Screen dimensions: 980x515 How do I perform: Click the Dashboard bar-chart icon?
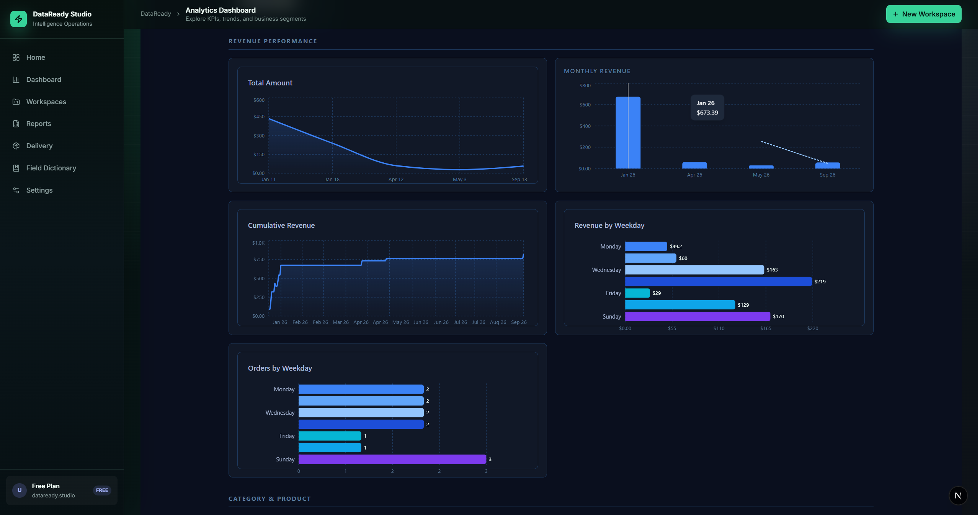click(16, 80)
